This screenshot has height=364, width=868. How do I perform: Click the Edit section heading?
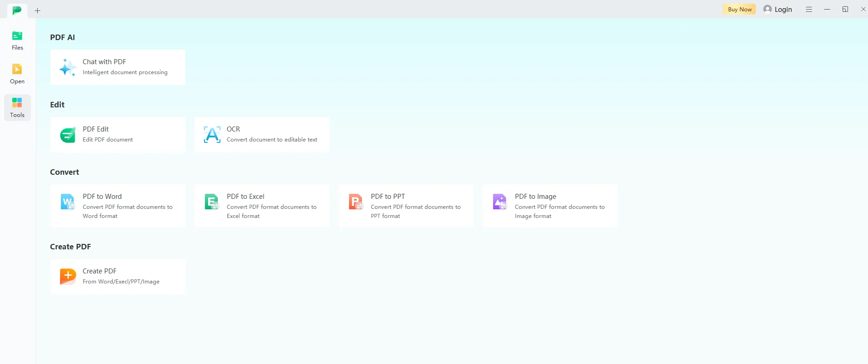57,105
